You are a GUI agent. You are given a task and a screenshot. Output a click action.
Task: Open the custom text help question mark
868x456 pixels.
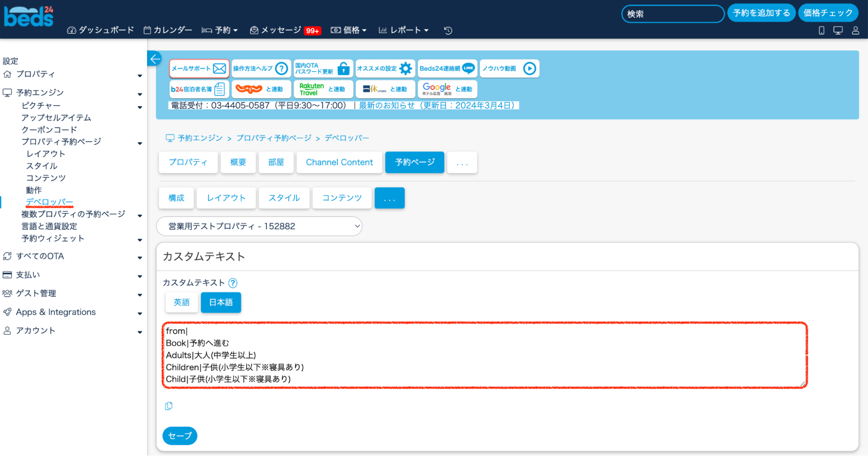[233, 283]
